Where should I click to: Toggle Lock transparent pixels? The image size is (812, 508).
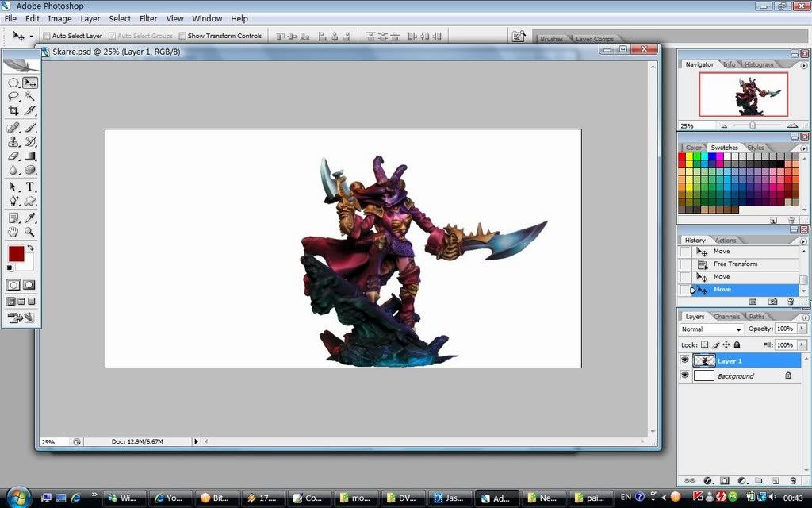tap(704, 344)
